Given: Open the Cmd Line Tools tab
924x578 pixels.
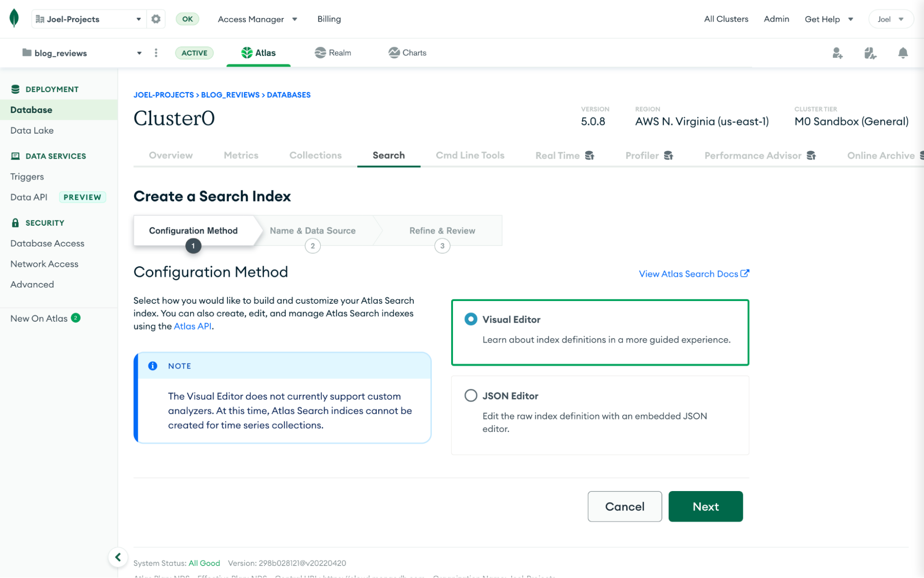Looking at the screenshot, I should (470, 155).
